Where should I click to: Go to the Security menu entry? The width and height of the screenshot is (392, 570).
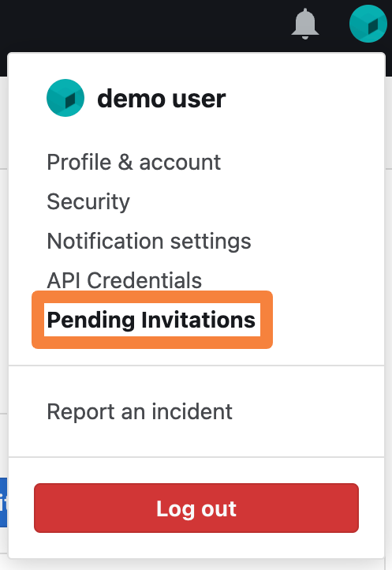pos(88,202)
